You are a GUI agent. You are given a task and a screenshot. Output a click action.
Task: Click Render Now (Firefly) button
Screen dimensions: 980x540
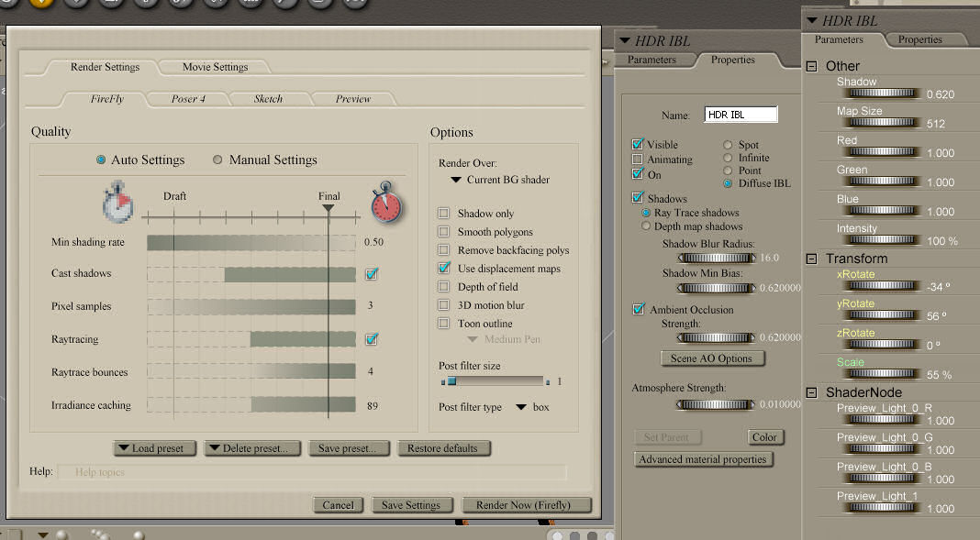point(525,505)
